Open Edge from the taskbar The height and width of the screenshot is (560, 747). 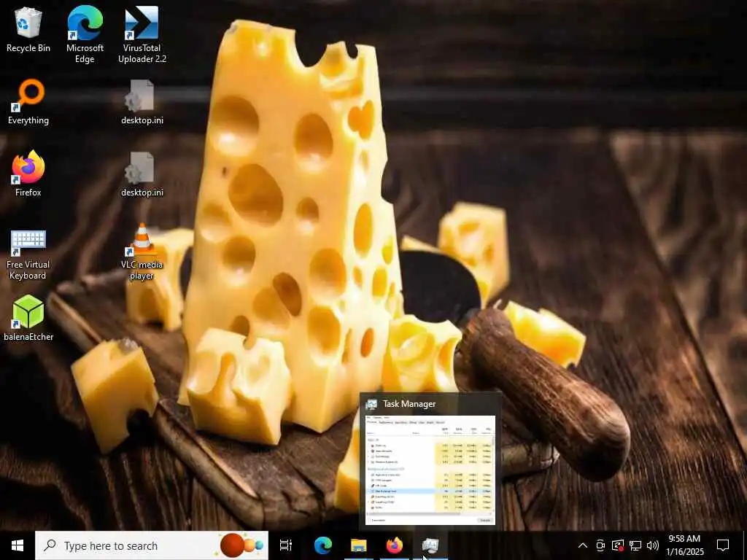point(323,545)
